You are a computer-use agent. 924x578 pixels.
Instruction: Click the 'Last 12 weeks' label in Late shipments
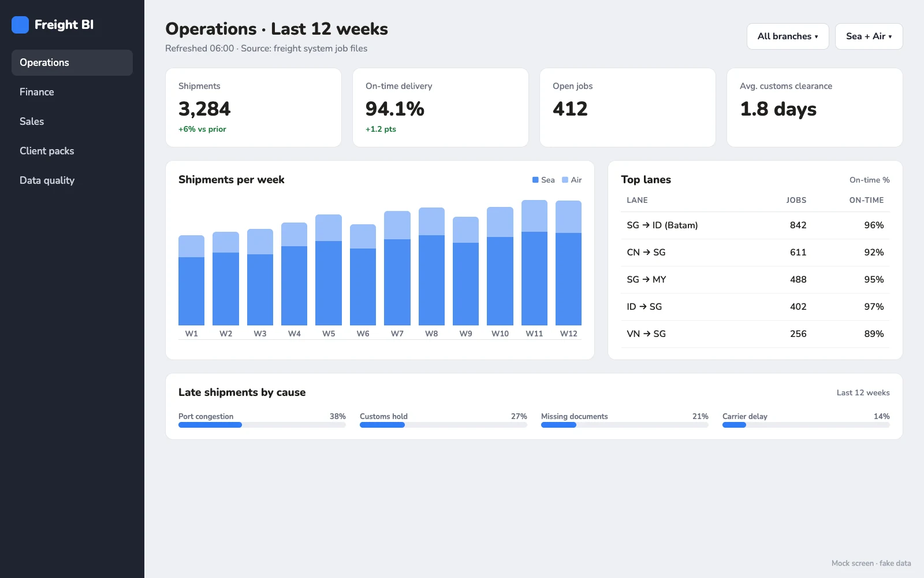pyautogui.click(x=863, y=392)
